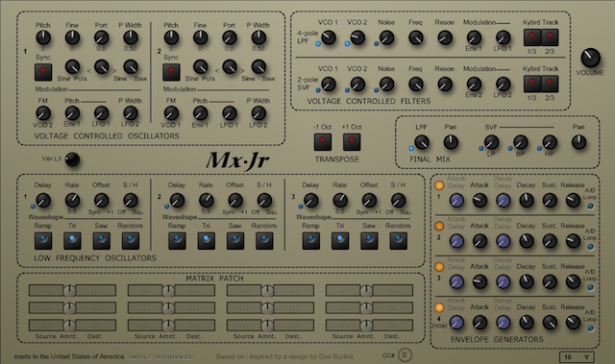Click the Vibr L3 knob
This screenshot has height=364, width=615.
[x=72, y=159]
